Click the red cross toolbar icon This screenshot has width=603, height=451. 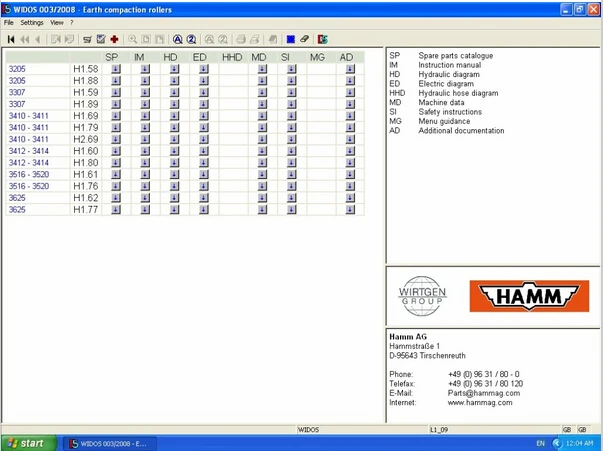tap(114, 39)
